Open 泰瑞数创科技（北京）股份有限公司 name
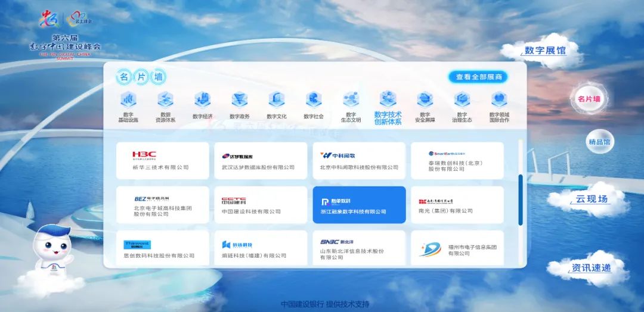644x312 pixels. [455, 166]
